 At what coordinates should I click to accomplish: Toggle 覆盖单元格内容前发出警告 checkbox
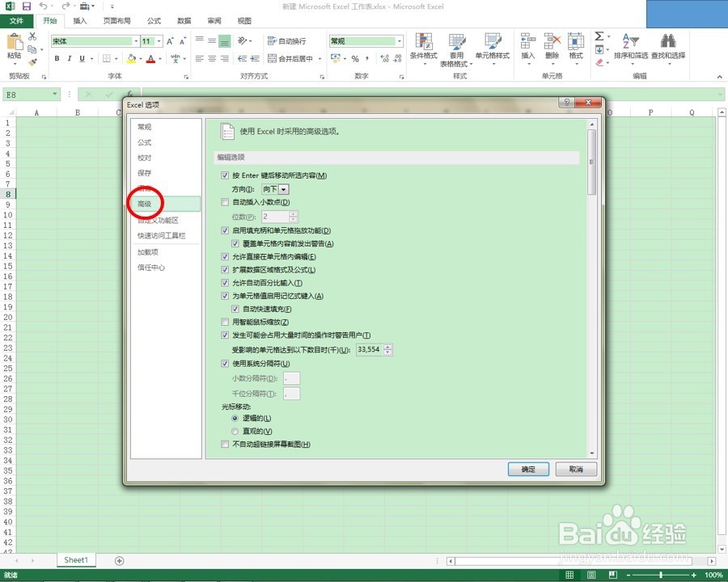(x=235, y=243)
